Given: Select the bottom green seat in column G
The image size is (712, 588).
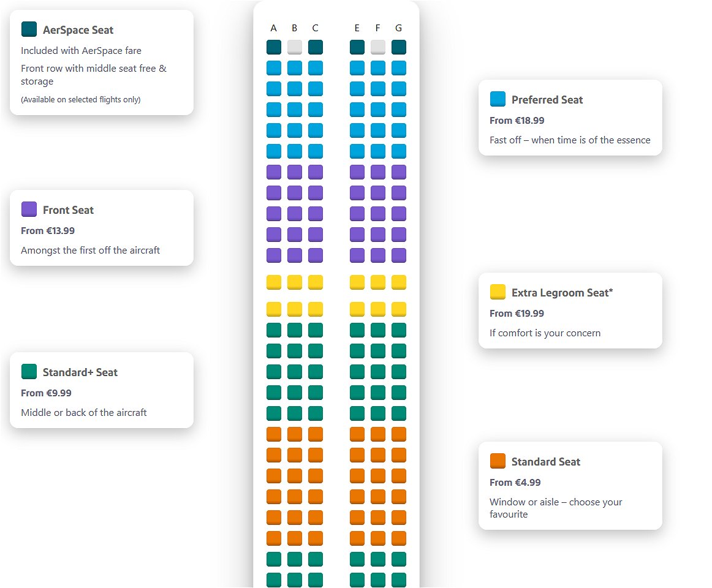Looking at the screenshot, I should (399, 579).
